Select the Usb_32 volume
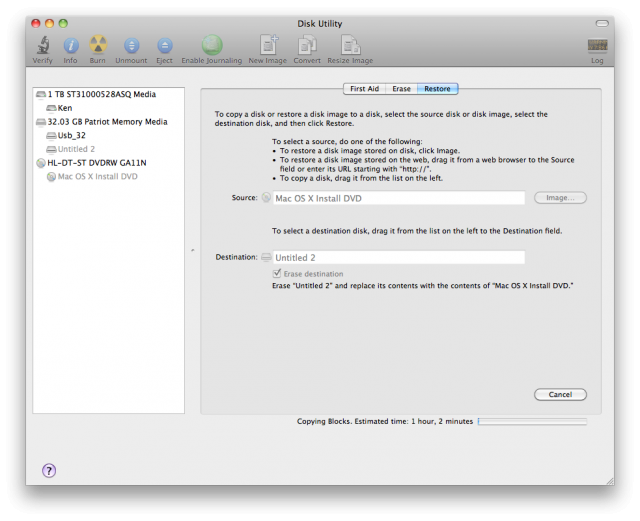Screen dimensions: 640x521 (108, 136)
